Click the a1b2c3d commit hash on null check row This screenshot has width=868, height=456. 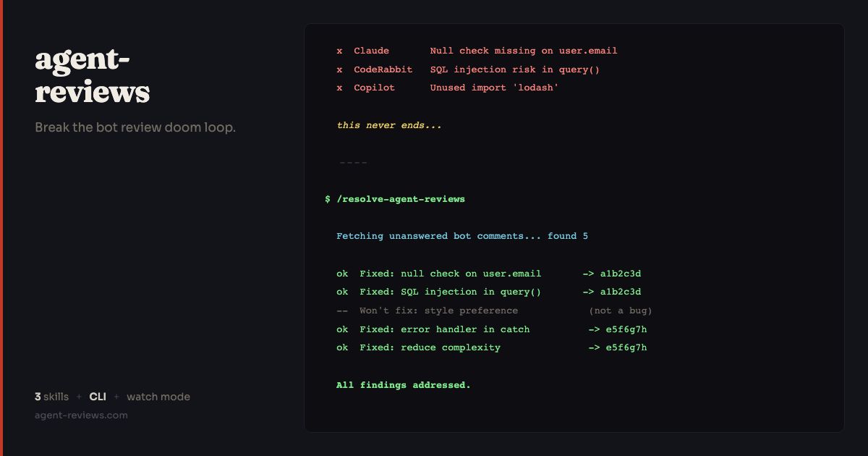(x=620, y=274)
